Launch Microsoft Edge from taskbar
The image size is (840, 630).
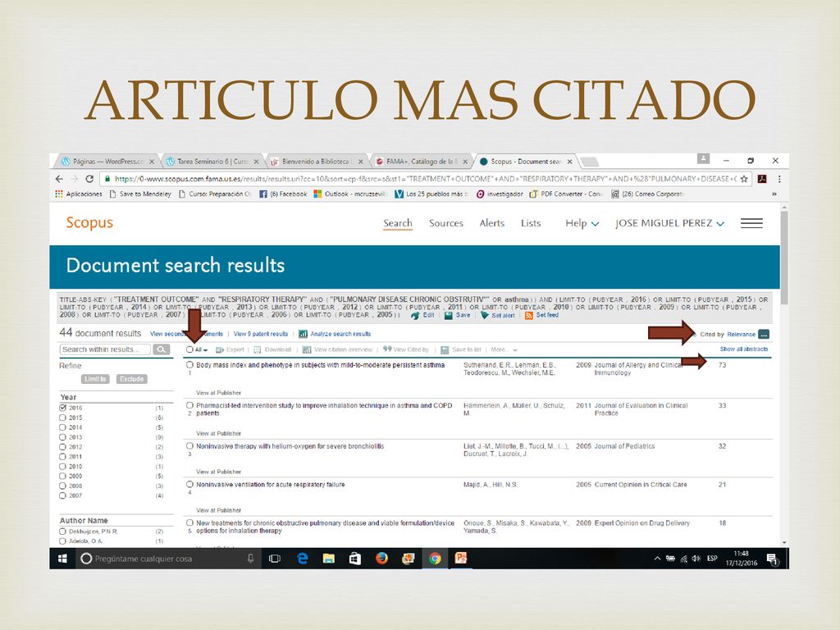(302, 559)
